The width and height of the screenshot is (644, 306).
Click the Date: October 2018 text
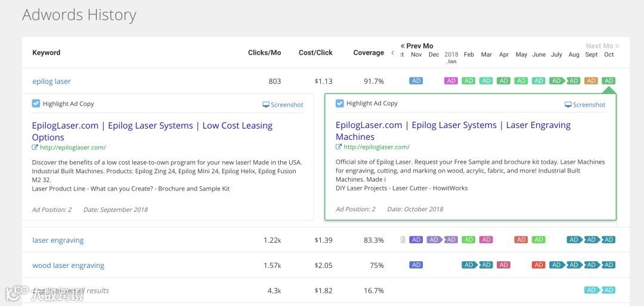tap(415, 209)
